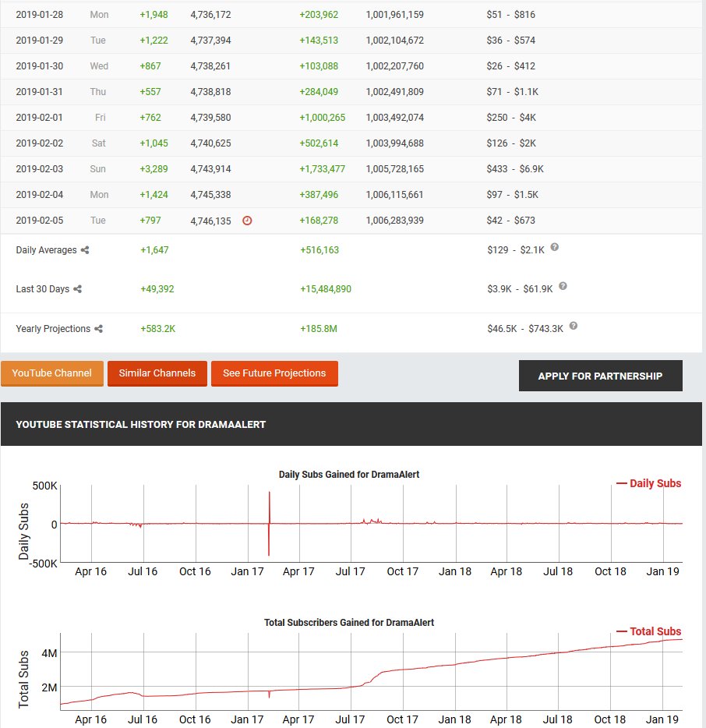Select the date 2019-01-28
Viewport: 706px width, 728px height.
[40, 15]
